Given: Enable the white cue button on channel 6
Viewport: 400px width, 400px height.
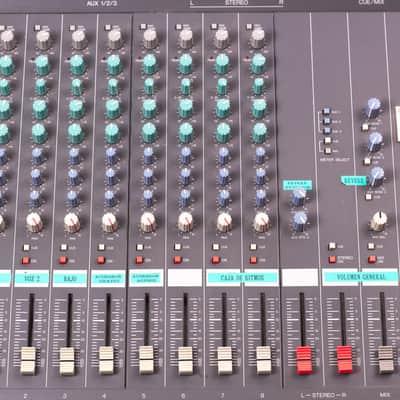Looking at the screenshot, I should click(178, 247).
